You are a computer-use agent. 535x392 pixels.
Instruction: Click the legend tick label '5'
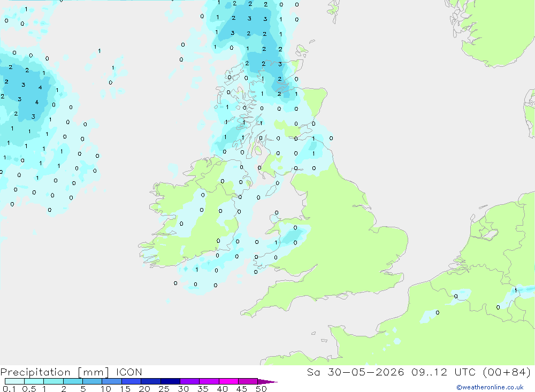click(83, 389)
